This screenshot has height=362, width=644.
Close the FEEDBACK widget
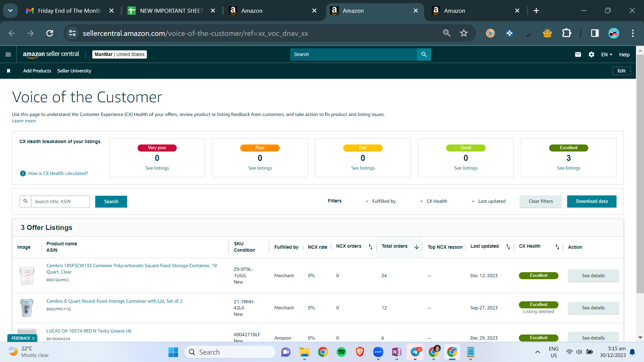[34, 338]
